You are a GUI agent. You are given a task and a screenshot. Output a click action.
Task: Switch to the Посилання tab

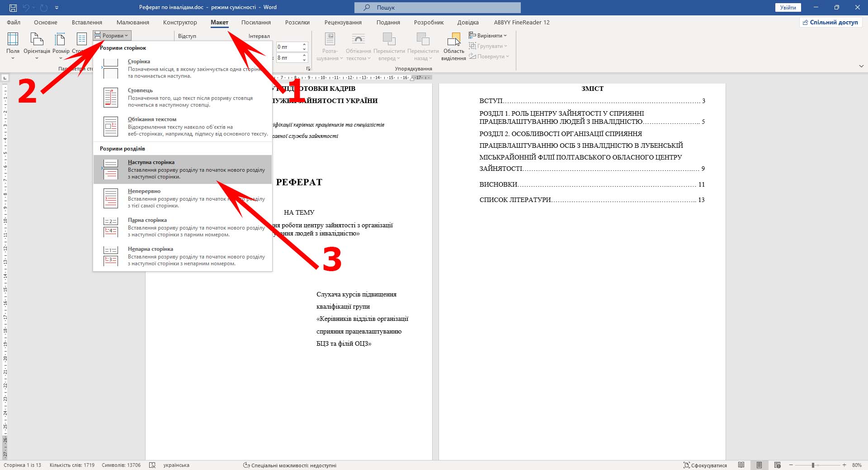click(256, 22)
